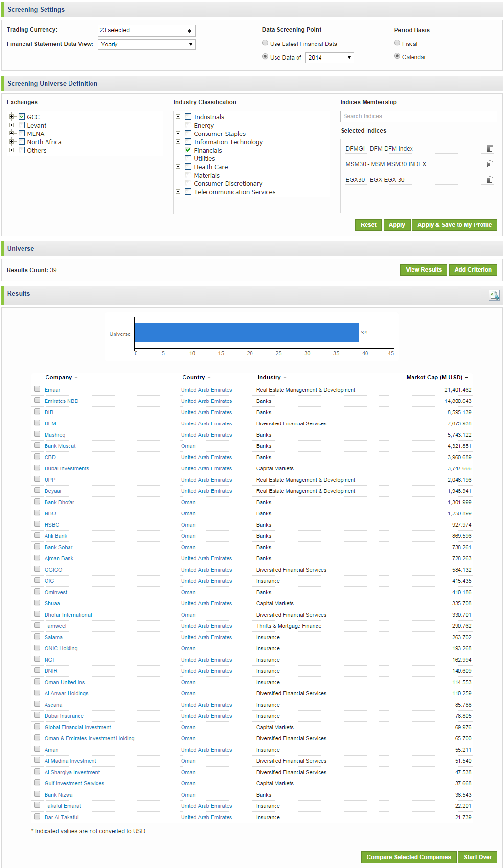Apply & Save to My Profile
This screenshot has height=868, width=504.
click(455, 225)
